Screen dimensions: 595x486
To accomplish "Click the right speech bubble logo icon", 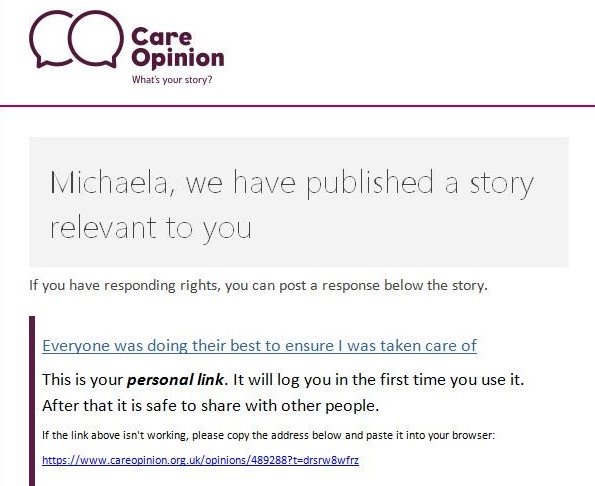I will click(x=96, y=39).
